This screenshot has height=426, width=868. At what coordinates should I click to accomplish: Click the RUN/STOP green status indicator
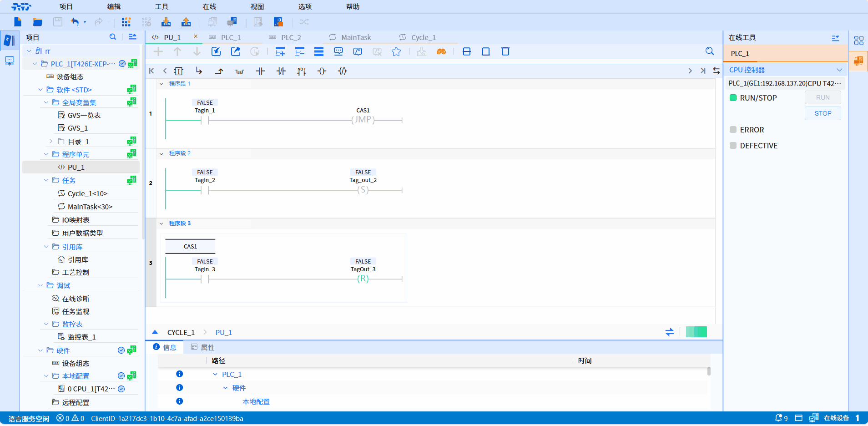click(733, 98)
